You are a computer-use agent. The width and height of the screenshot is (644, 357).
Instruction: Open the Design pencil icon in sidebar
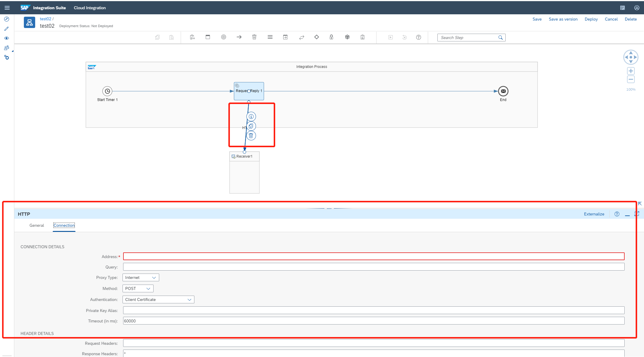pyautogui.click(x=7, y=29)
